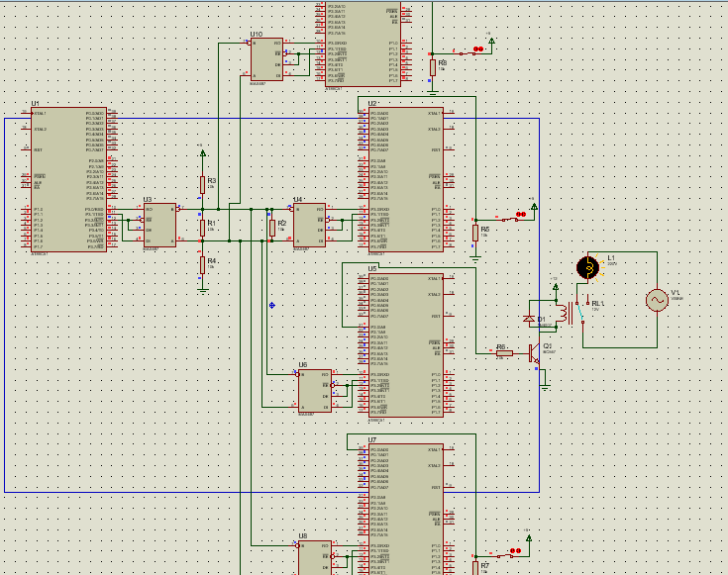Select the U4 transceiver IC
The height and width of the screenshot is (575, 728).
click(x=310, y=225)
